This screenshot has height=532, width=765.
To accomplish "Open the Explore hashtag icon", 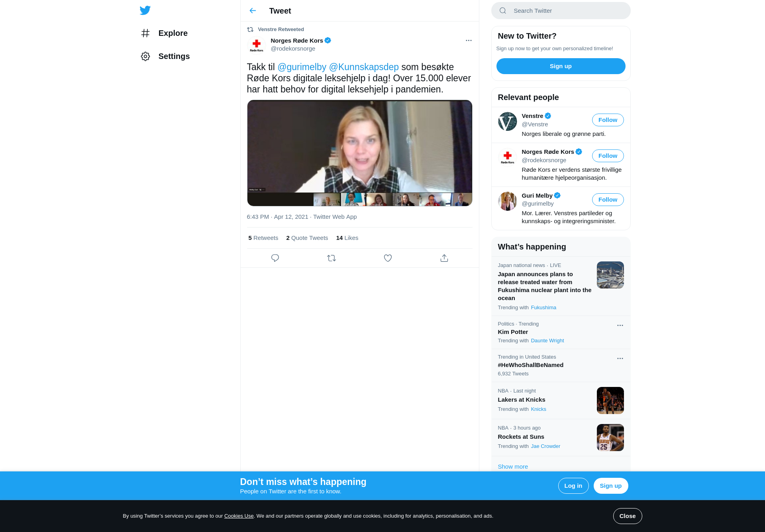I will click(145, 33).
